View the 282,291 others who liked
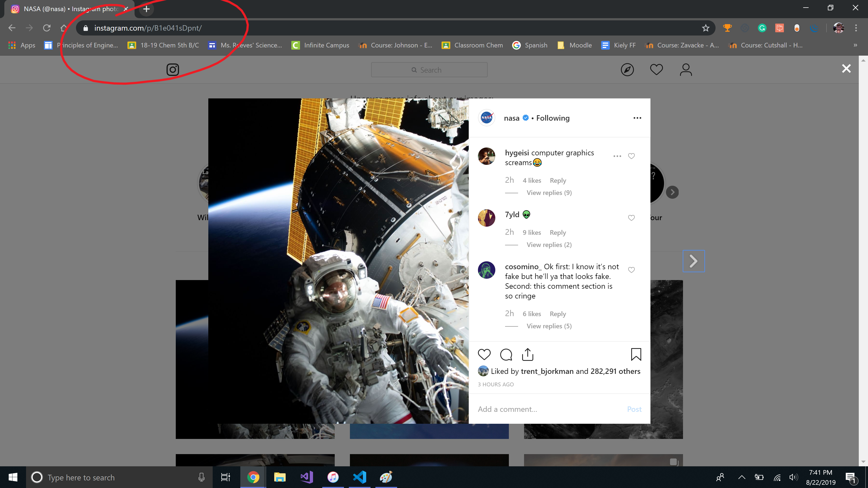 coord(615,371)
